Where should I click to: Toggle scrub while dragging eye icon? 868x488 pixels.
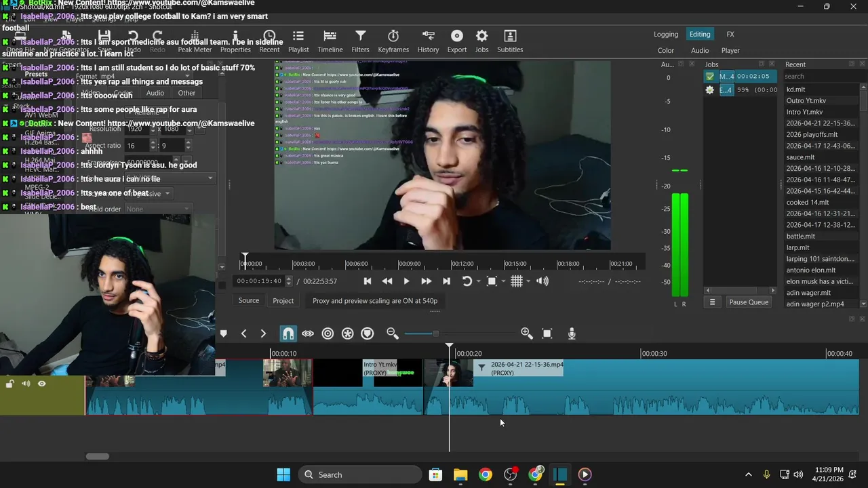pos(308,333)
